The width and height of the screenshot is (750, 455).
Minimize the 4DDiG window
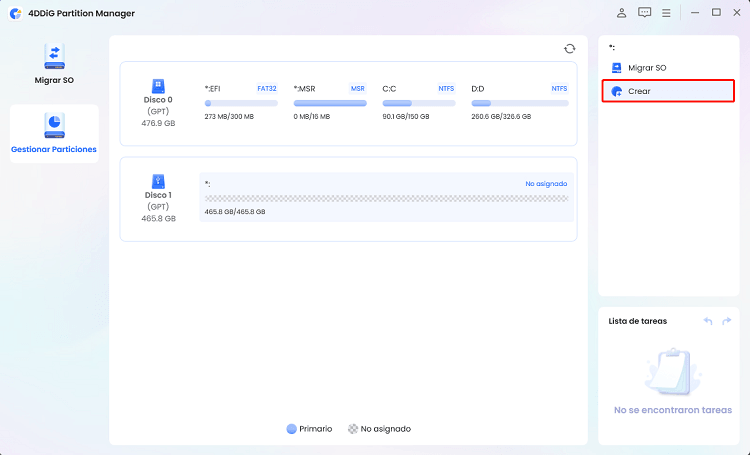click(695, 13)
